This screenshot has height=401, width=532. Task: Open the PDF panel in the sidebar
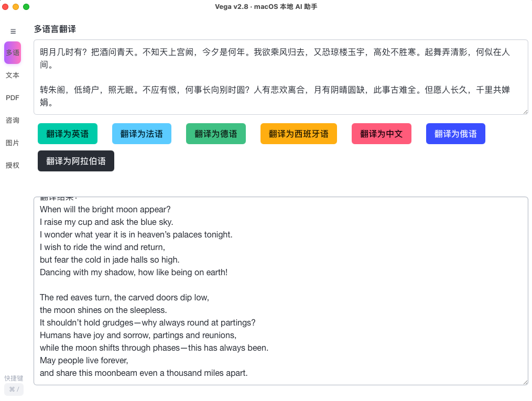pyautogui.click(x=12, y=97)
